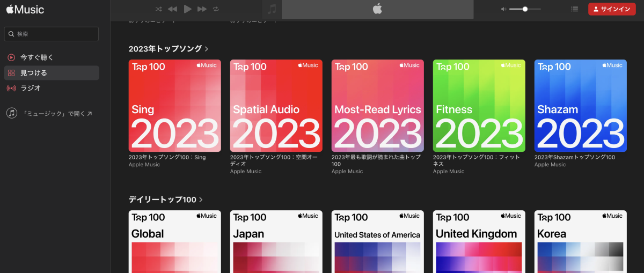The width and height of the screenshot is (644, 273).
Task: Click the radio waves icon beside ラジオ
Action: pos(11,88)
